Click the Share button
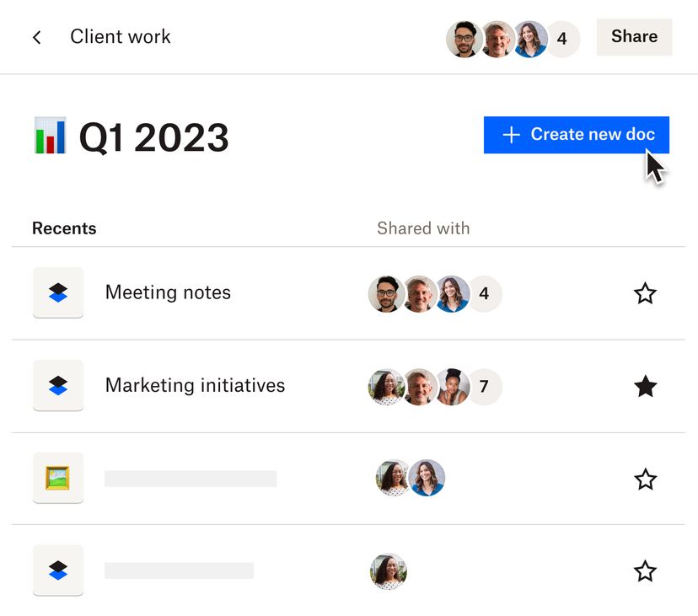The image size is (698, 616). [x=634, y=36]
